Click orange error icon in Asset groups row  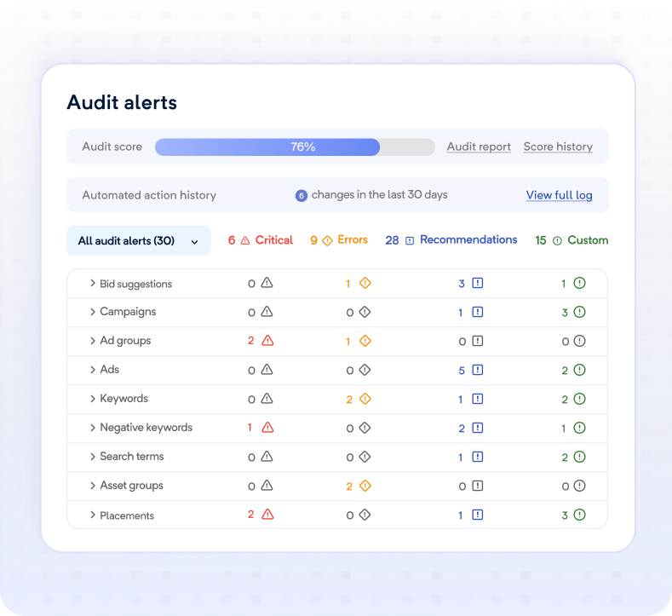365,486
